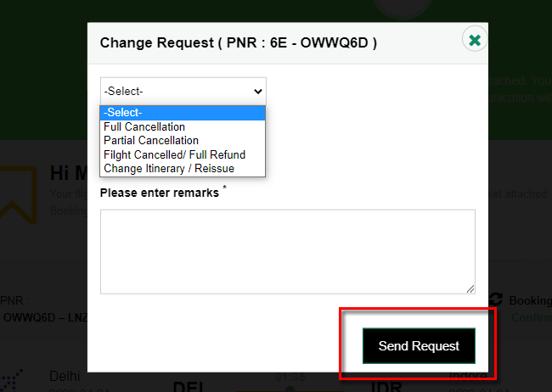552x392 pixels.
Task: Click the chevron arrow on the request dropdown
Action: [x=258, y=92]
